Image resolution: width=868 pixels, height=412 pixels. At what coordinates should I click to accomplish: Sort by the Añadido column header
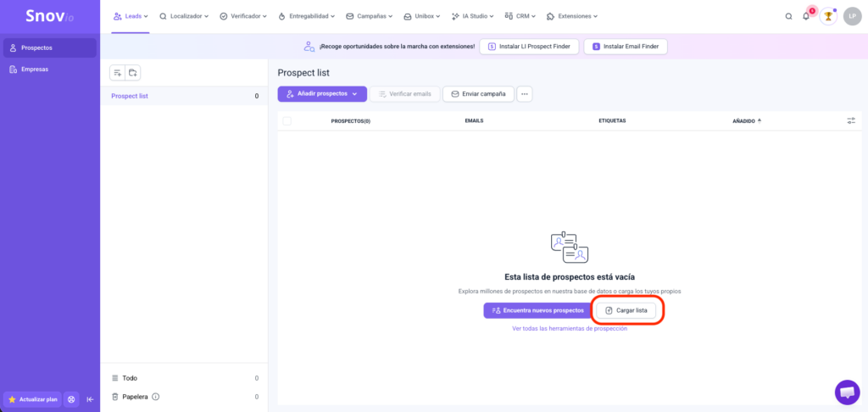click(746, 121)
